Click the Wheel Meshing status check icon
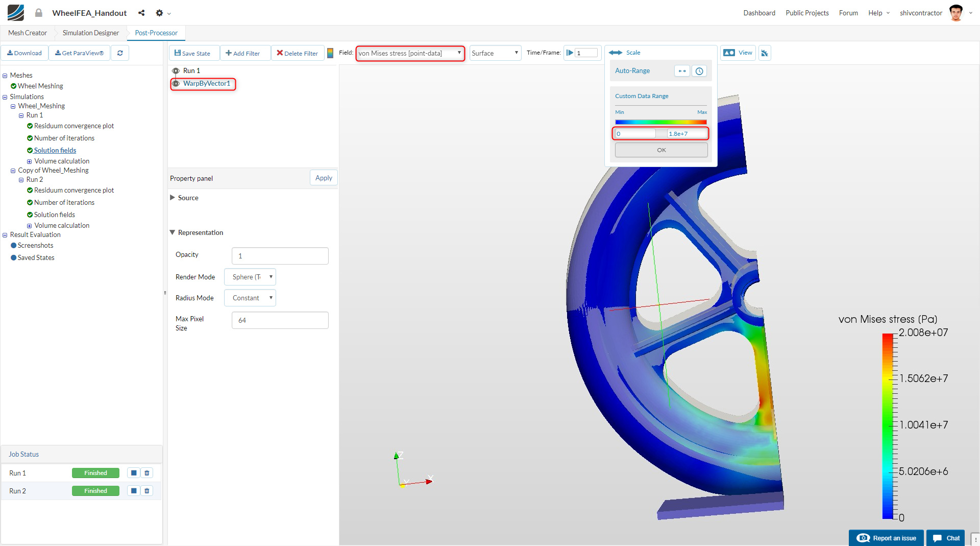The height and width of the screenshot is (546, 980). [14, 86]
